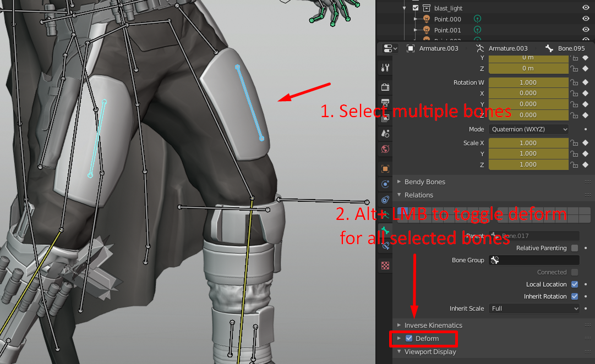
Task: Open the Texture properties checker tab
Action: [385, 266]
